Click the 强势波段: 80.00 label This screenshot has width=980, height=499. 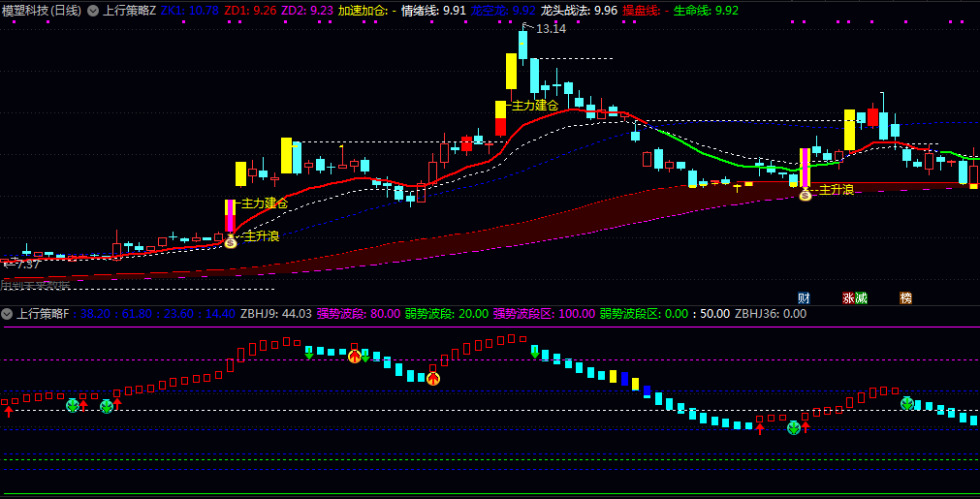[358, 314]
